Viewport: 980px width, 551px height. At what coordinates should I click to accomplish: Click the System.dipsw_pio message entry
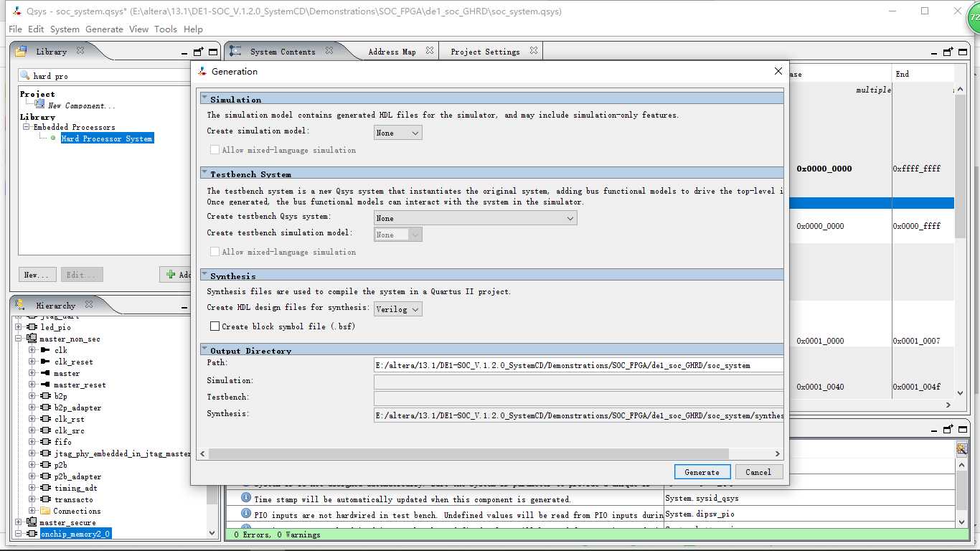pos(700,514)
